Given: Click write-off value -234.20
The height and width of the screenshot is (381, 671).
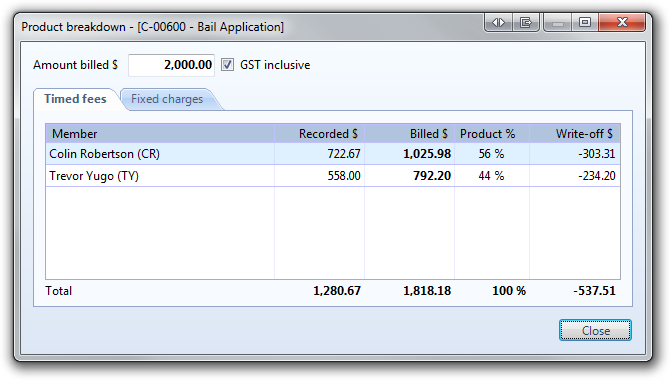Looking at the screenshot, I should coord(597,176).
